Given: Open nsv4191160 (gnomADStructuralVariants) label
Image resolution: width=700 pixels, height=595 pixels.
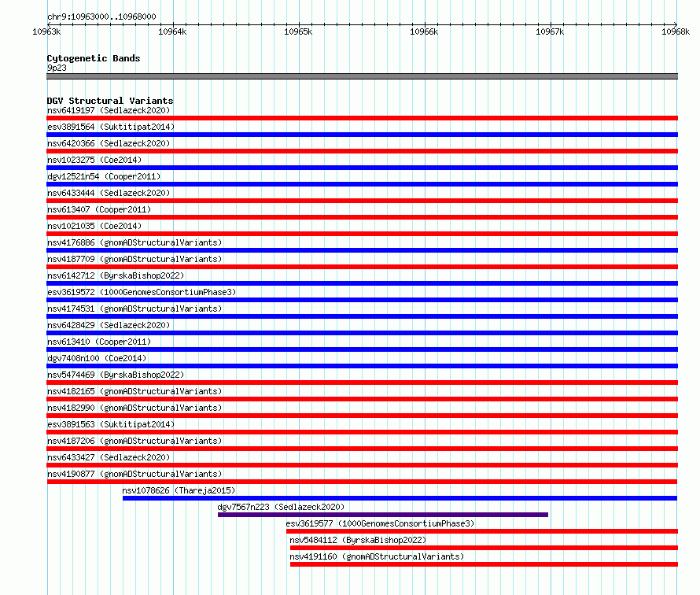Looking at the screenshot, I should coord(377,556).
